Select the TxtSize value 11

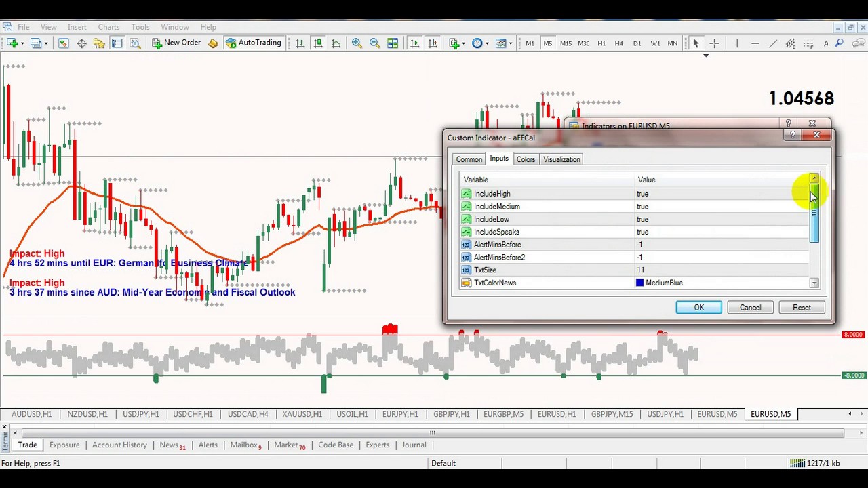click(x=722, y=270)
